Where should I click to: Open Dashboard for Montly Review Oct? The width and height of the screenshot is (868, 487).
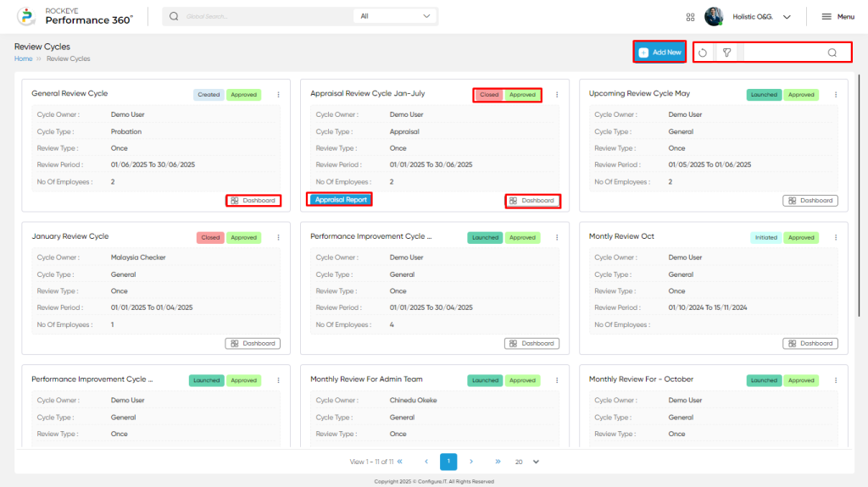810,343
